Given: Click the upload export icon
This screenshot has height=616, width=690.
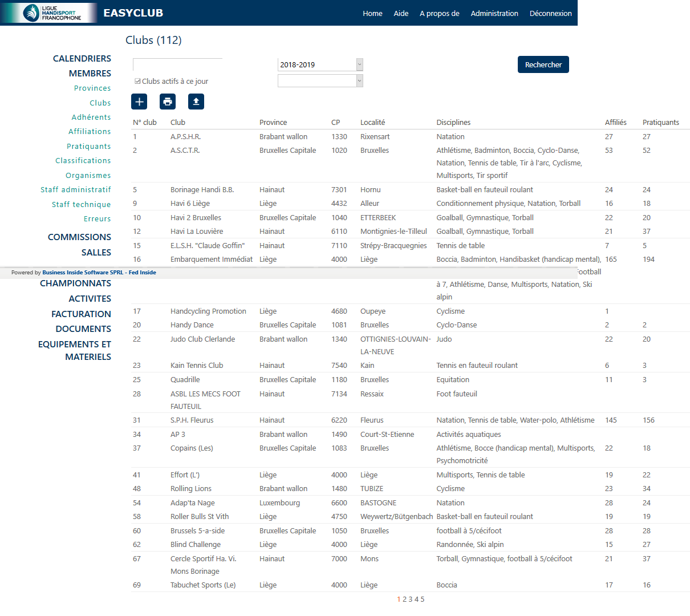Looking at the screenshot, I should 196,102.
